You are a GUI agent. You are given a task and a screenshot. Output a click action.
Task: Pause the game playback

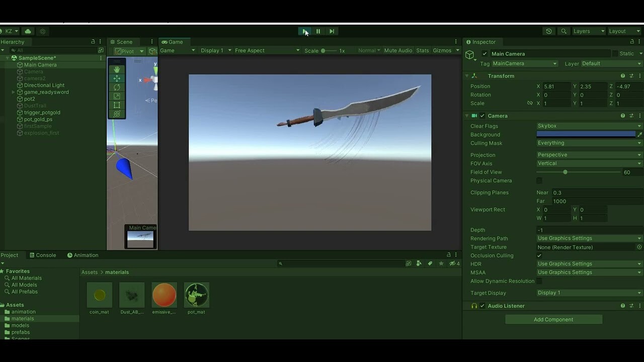pos(318,31)
